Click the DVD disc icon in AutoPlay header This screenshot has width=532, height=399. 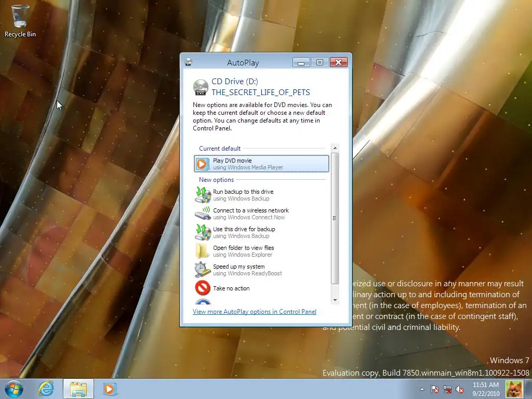pos(201,87)
